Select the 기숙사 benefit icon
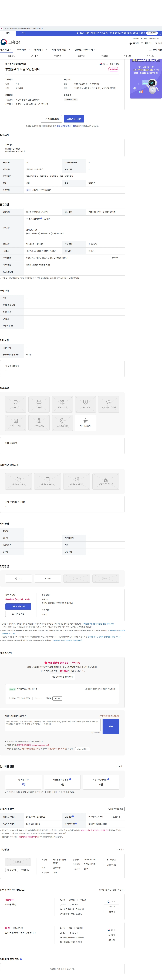 (x=39, y=404)
